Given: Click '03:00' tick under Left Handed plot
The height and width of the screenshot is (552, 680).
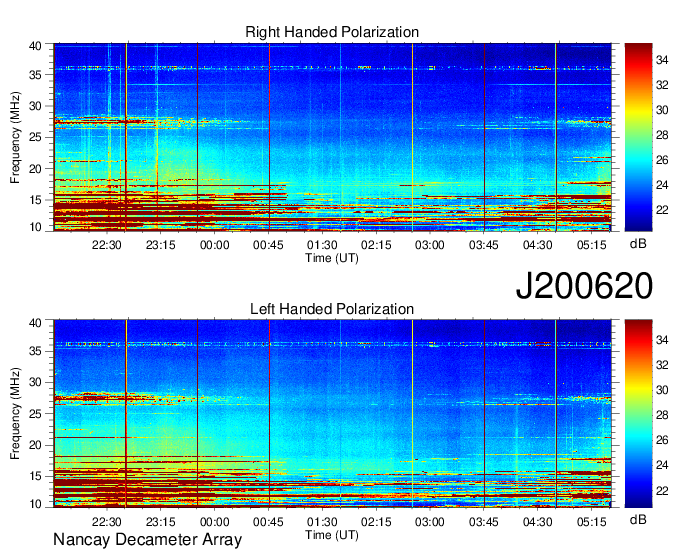Looking at the screenshot, I should (x=430, y=522).
